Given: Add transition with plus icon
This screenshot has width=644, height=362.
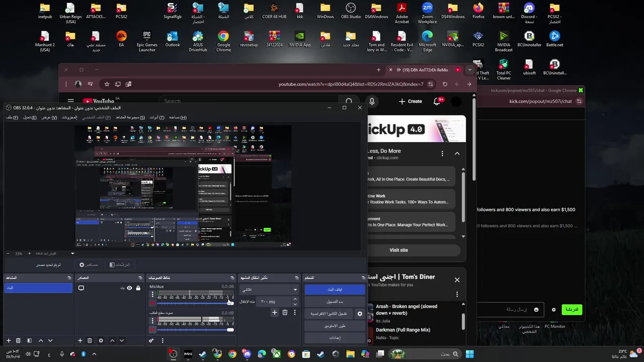Looking at the screenshot, I should click(275, 313).
